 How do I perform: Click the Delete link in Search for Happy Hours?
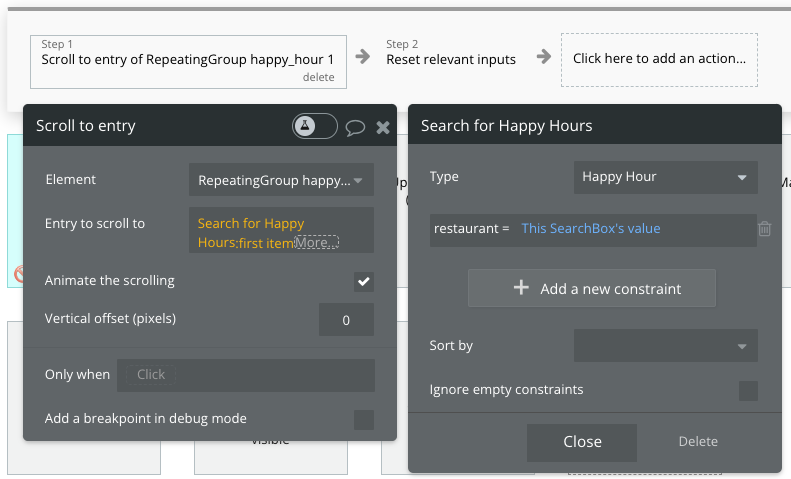698,441
